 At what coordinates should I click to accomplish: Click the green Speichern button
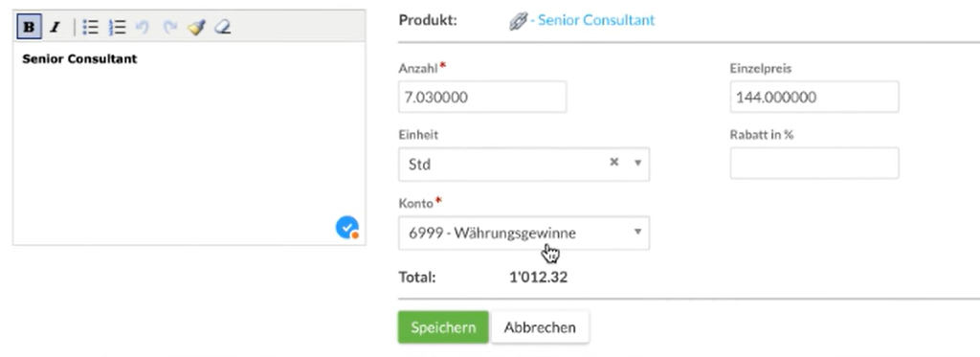[x=443, y=327]
